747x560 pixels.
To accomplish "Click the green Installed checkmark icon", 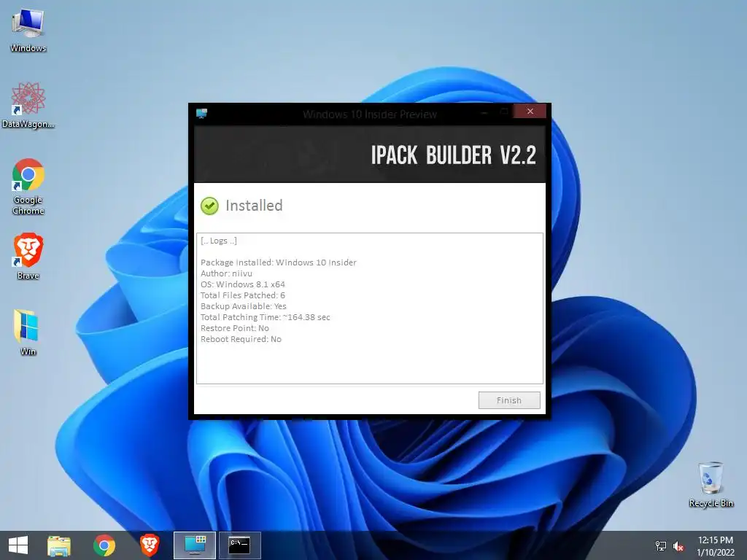I will click(209, 206).
